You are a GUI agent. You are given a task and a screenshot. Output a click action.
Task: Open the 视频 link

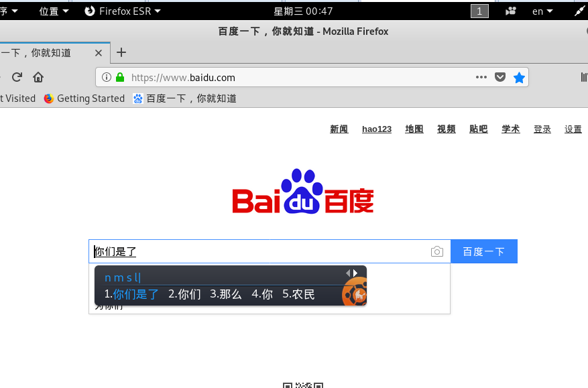point(447,129)
